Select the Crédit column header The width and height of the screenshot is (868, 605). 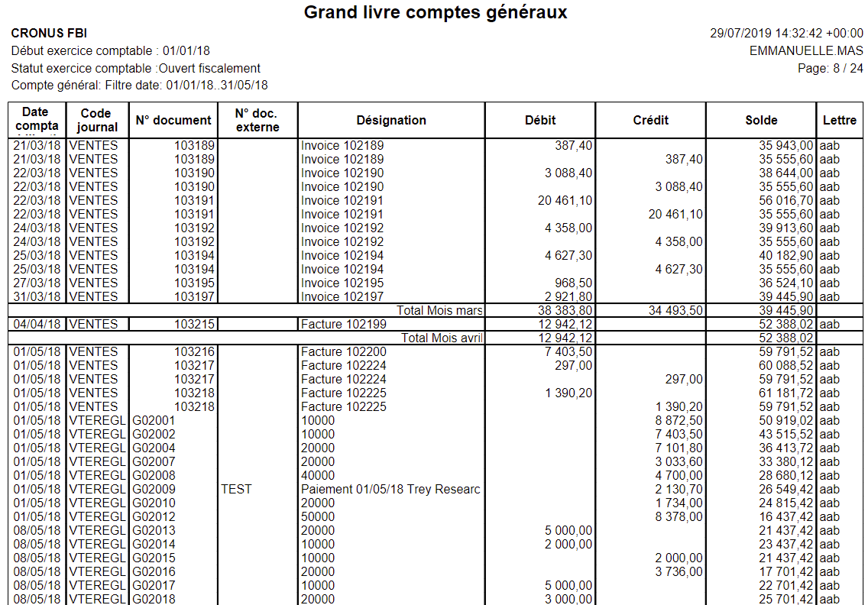click(x=650, y=120)
